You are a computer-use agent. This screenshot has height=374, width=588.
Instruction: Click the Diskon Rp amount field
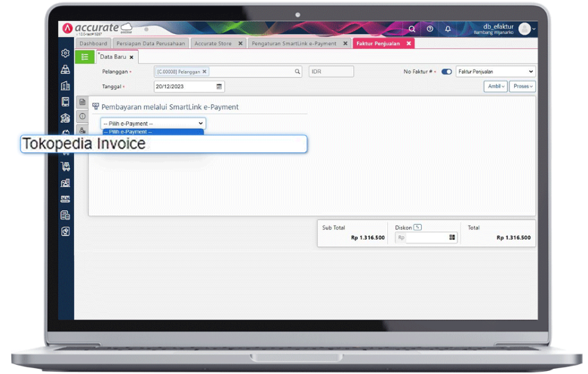[427, 238]
